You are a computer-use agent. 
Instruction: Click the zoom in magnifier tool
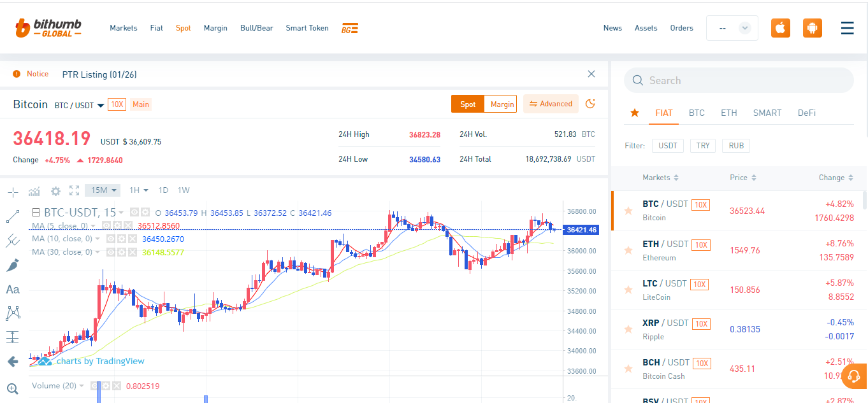13,388
